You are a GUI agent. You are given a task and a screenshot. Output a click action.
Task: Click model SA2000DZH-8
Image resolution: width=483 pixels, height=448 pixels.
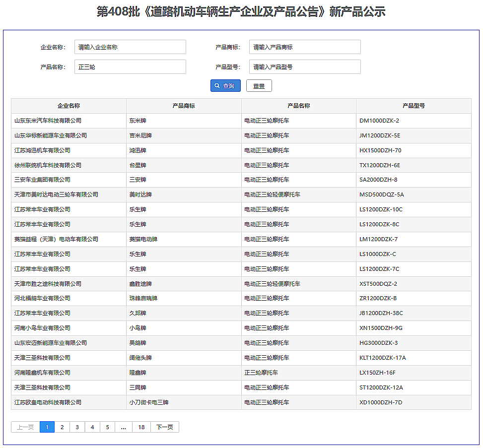378,180
